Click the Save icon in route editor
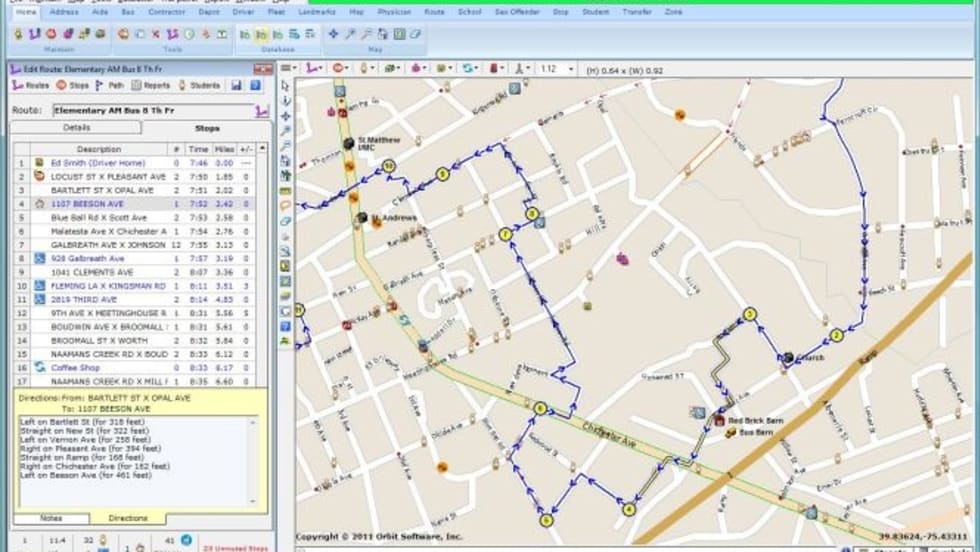Viewport: 980px width, 552px height. (237, 86)
